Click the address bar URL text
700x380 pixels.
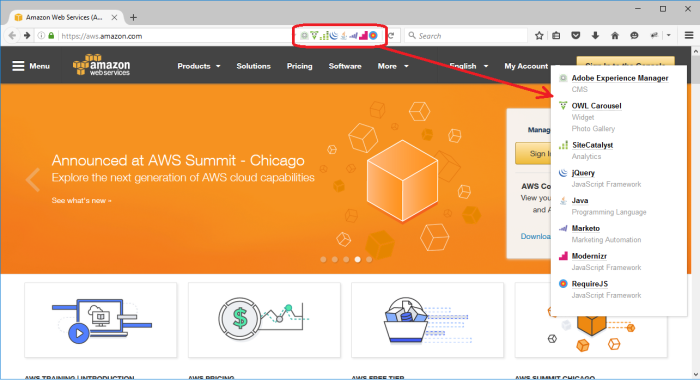102,36
